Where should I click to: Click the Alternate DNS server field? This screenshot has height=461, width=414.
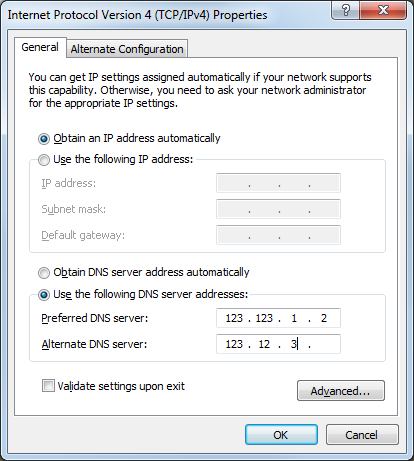point(278,344)
